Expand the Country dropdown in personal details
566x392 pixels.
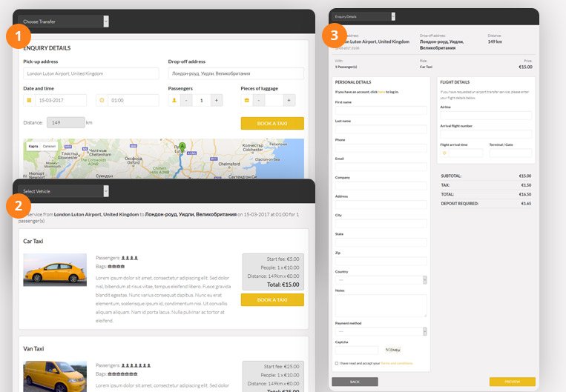381,280
